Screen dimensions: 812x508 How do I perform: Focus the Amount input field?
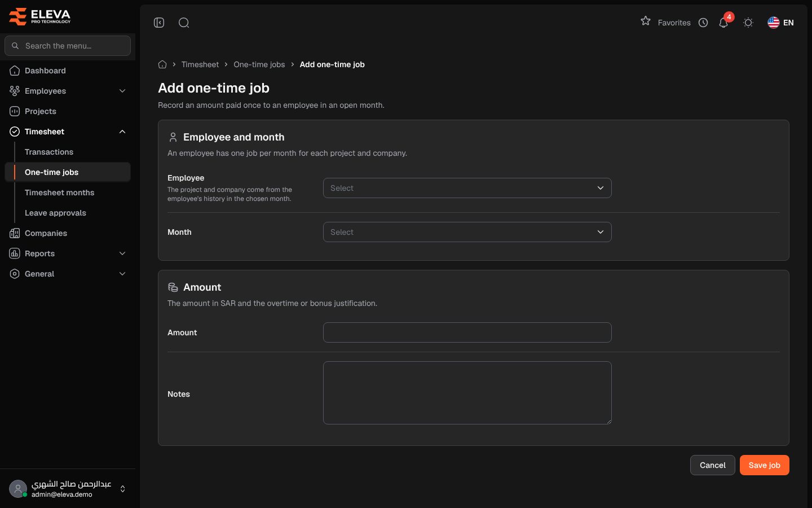coord(467,332)
